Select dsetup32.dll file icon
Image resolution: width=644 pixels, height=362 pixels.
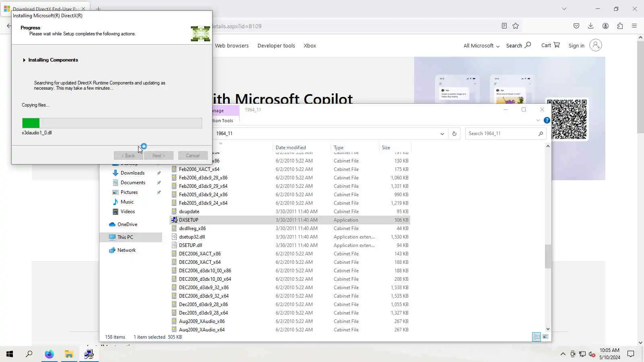tap(174, 237)
